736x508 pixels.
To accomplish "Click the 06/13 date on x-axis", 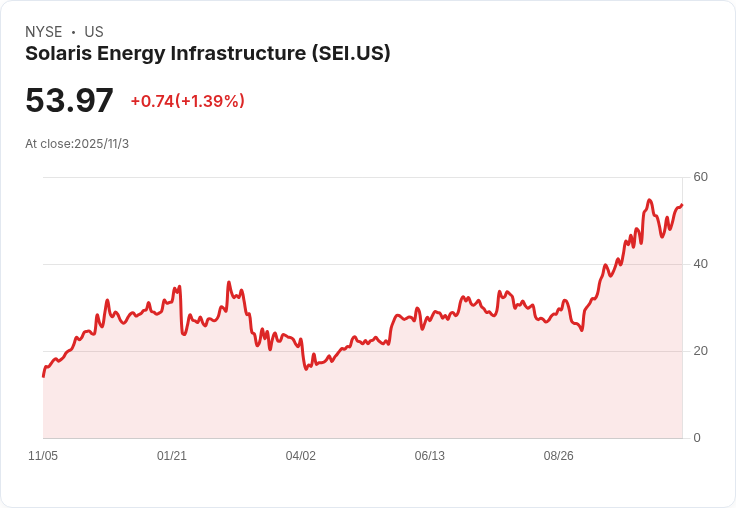I will tap(429, 456).
